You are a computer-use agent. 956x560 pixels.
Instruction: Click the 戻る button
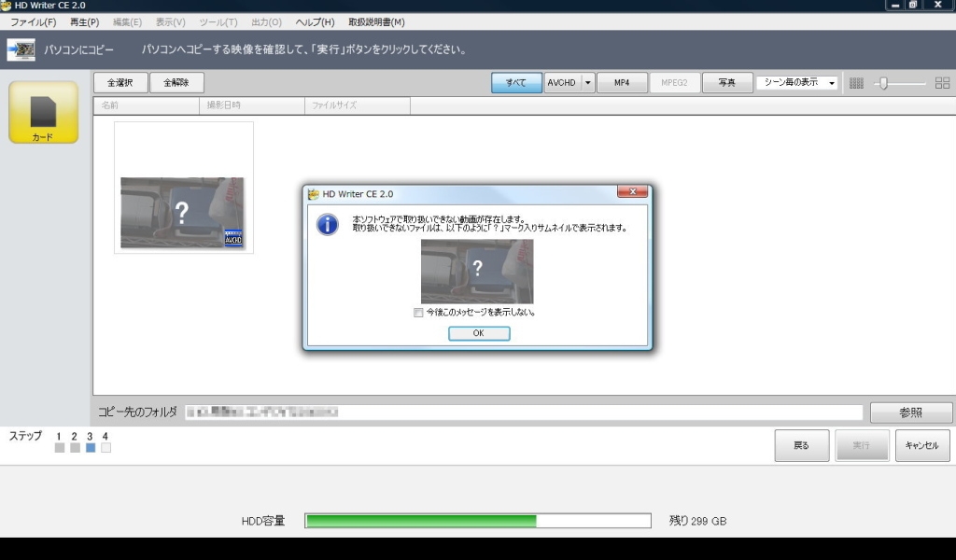point(801,445)
